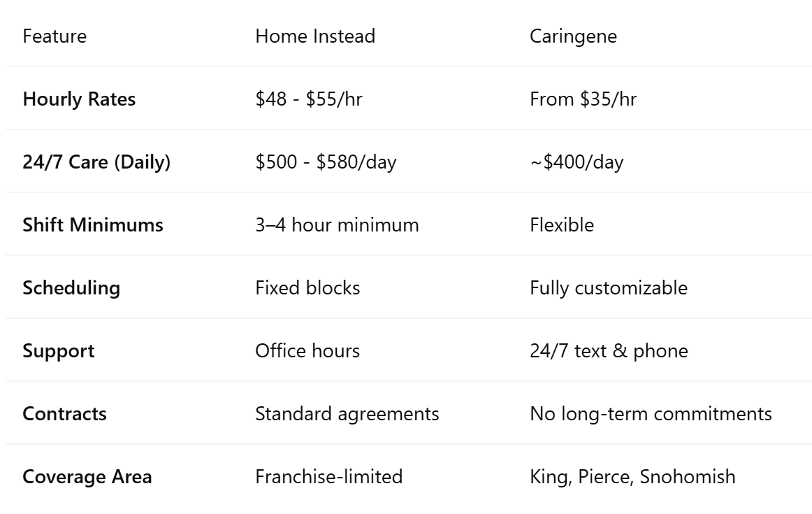Click the From $35/hr cell
The height and width of the screenshot is (514, 812).
[583, 99]
